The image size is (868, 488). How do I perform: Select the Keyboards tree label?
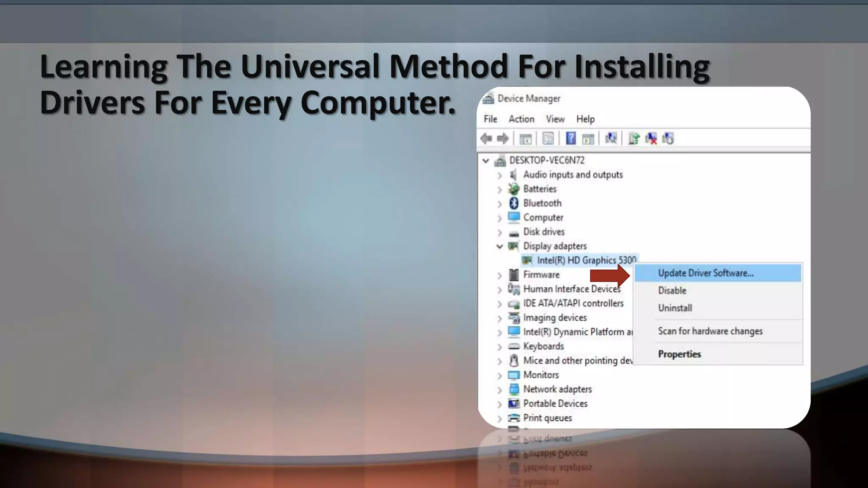click(x=543, y=346)
